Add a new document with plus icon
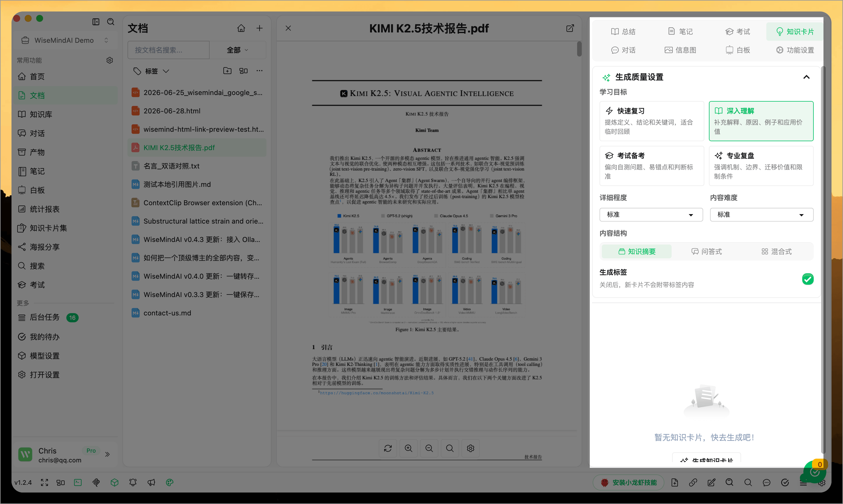843x504 pixels. (260, 28)
